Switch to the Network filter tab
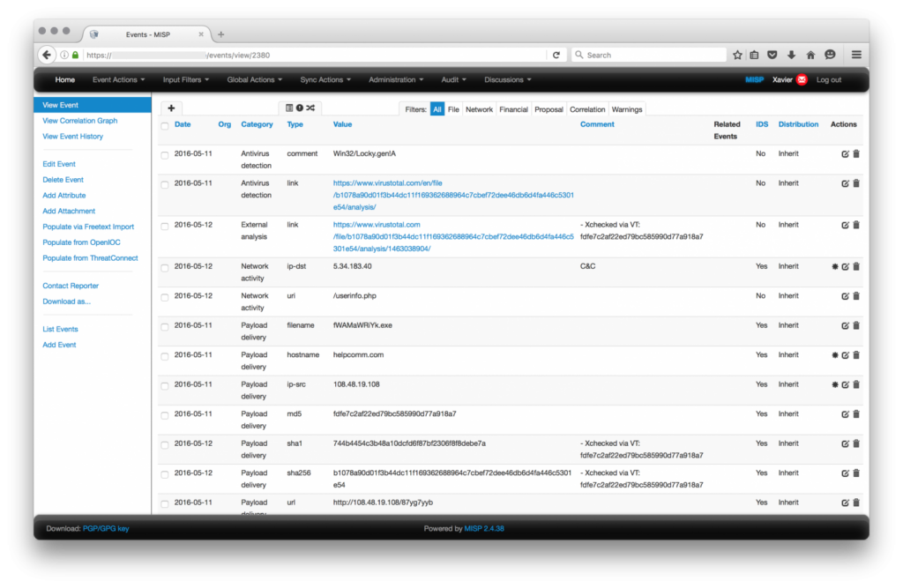 click(x=479, y=109)
